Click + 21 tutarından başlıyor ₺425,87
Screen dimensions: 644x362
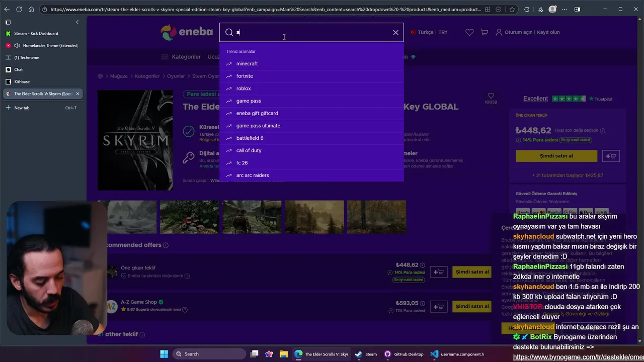(x=568, y=175)
